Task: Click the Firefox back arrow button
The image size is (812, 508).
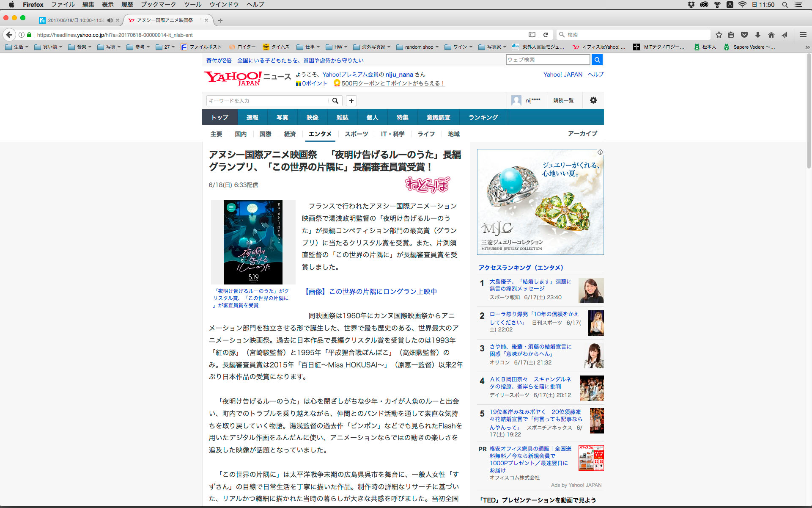Action: coord(9,35)
